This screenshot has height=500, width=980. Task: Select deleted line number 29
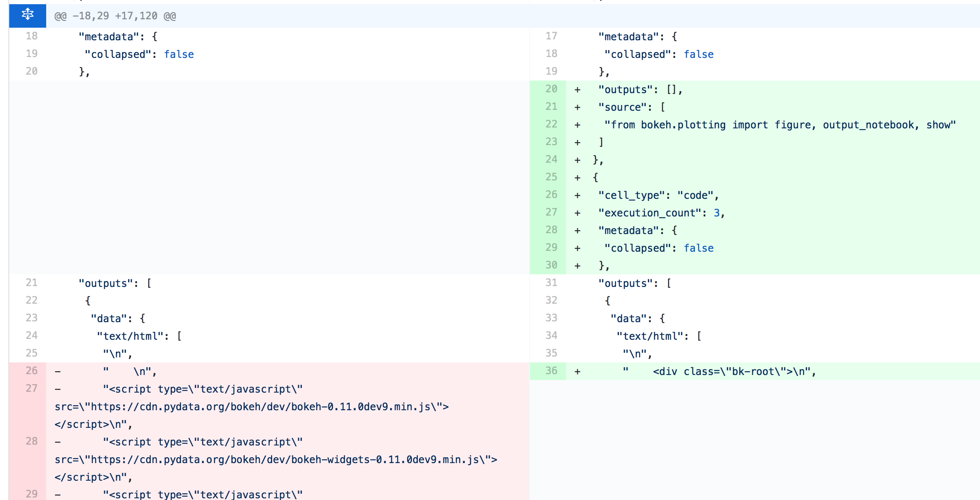(x=31, y=494)
